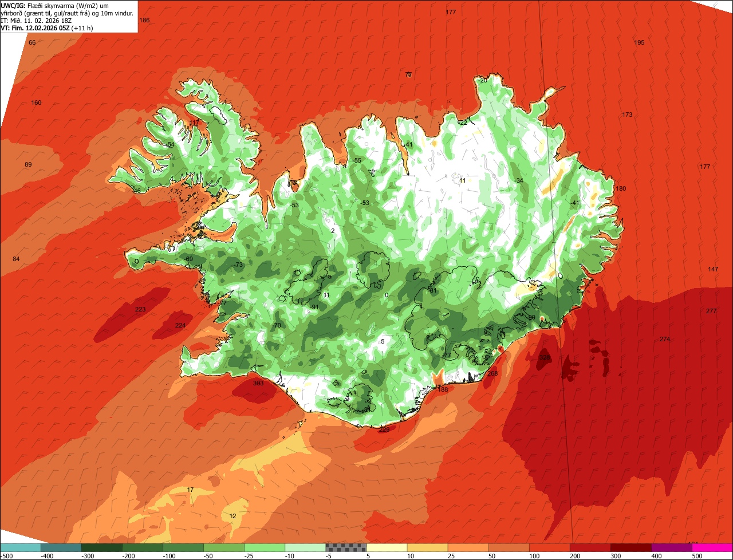Click the 12 value in the yellow area
733x560 pixels.
click(232, 516)
